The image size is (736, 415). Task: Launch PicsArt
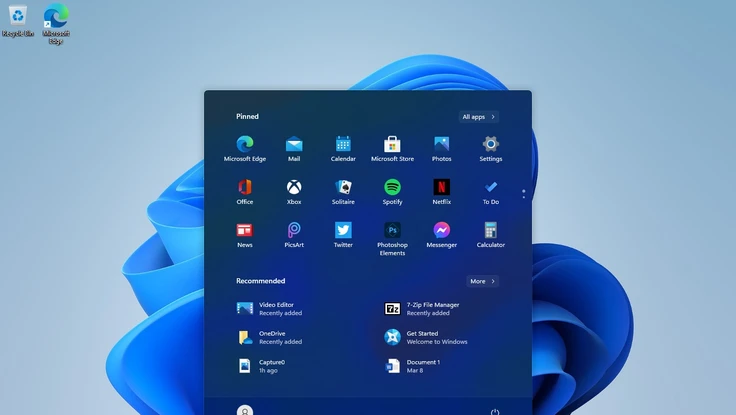pyautogui.click(x=294, y=235)
